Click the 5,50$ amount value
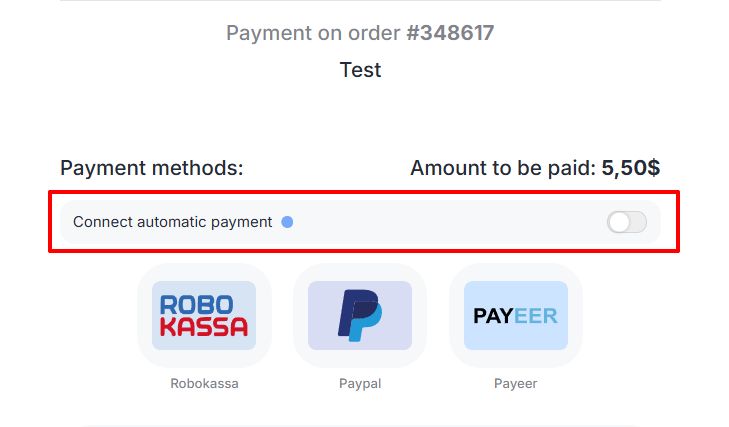Screen dimensions: 729x427 (630, 168)
